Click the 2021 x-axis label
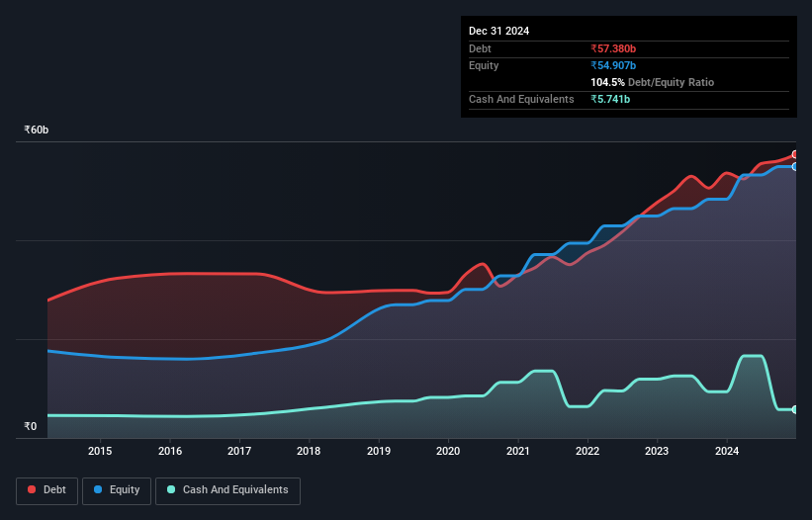 point(518,451)
